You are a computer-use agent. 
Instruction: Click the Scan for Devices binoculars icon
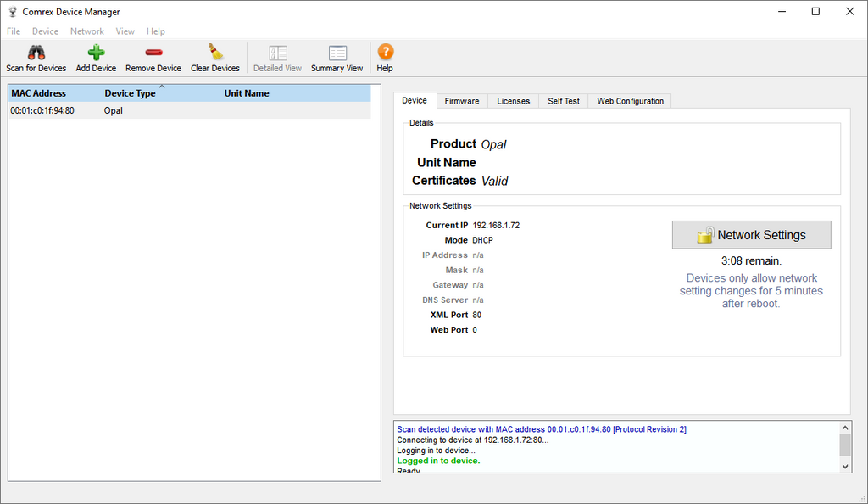coord(36,53)
